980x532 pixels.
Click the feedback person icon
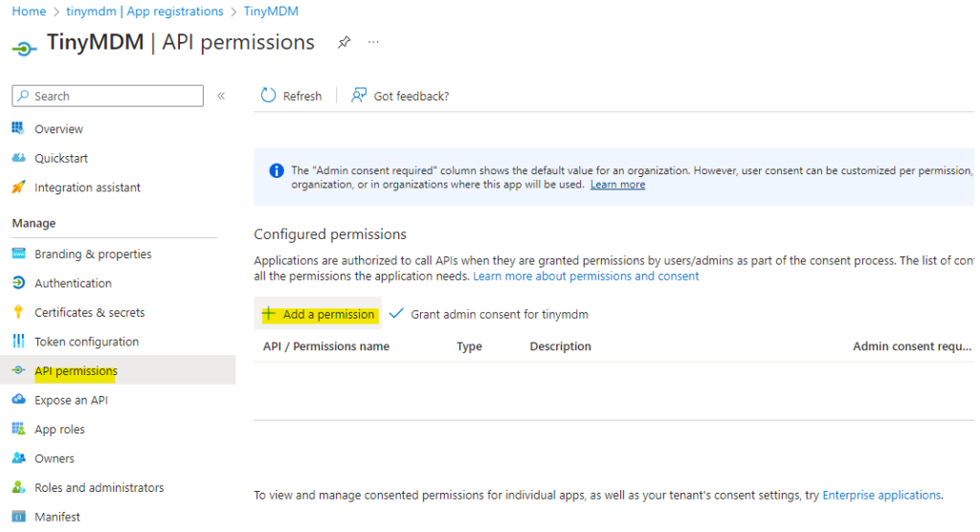click(x=358, y=95)
